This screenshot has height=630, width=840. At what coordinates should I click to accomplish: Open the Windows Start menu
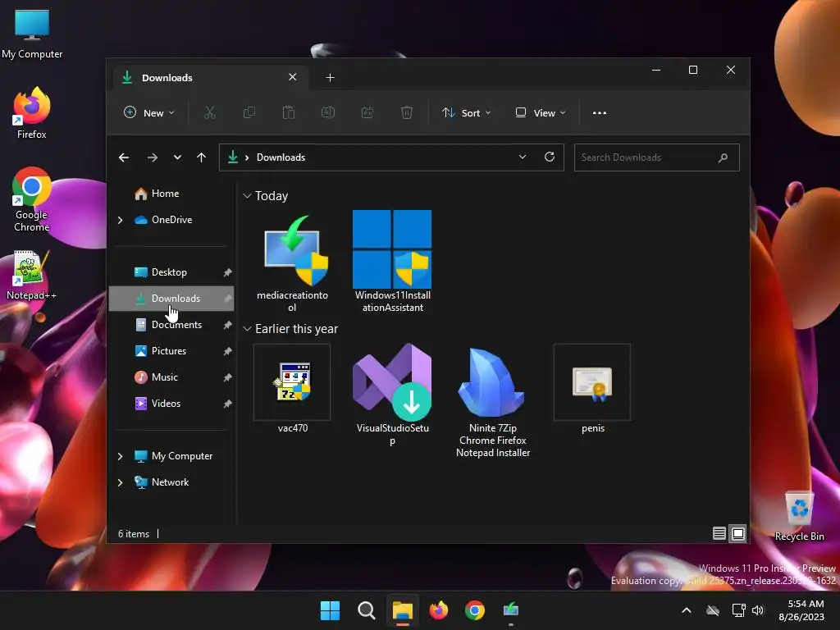330,610
